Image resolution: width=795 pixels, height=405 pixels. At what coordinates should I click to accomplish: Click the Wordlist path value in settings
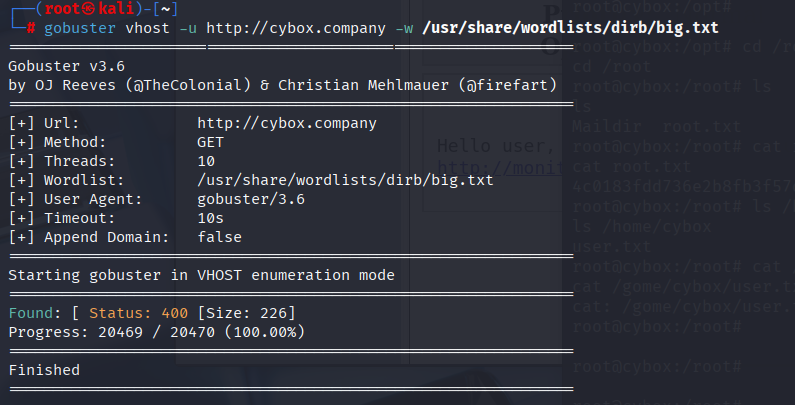[x=345, y=180]
